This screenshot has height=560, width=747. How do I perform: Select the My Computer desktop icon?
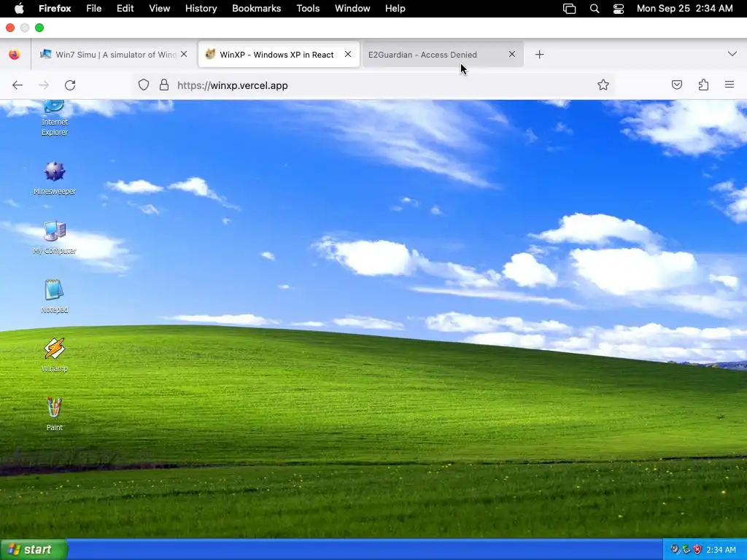(54, 237)
